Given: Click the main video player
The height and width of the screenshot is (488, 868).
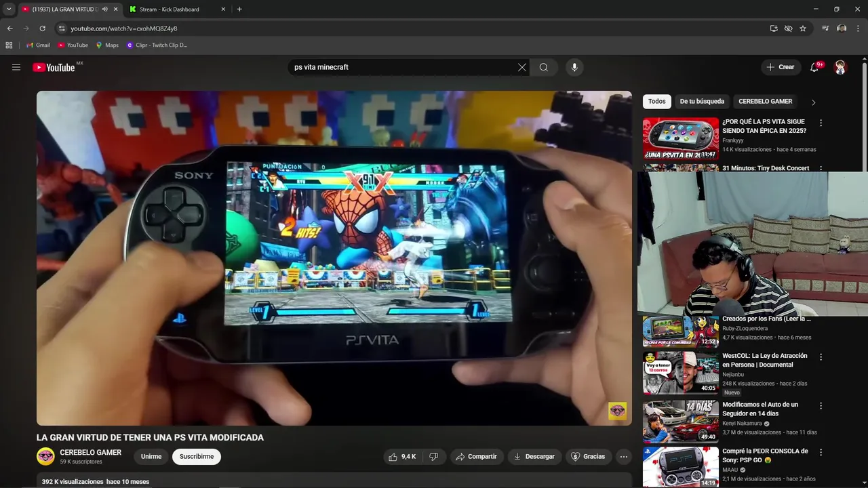Looking at the screenshot, I should point(334,258).
